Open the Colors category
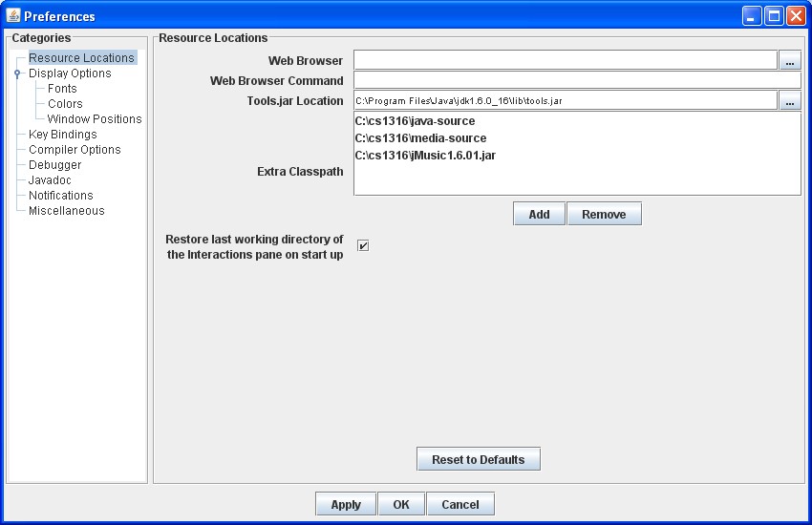Screen dimensions: 812x525 [65, 104]
